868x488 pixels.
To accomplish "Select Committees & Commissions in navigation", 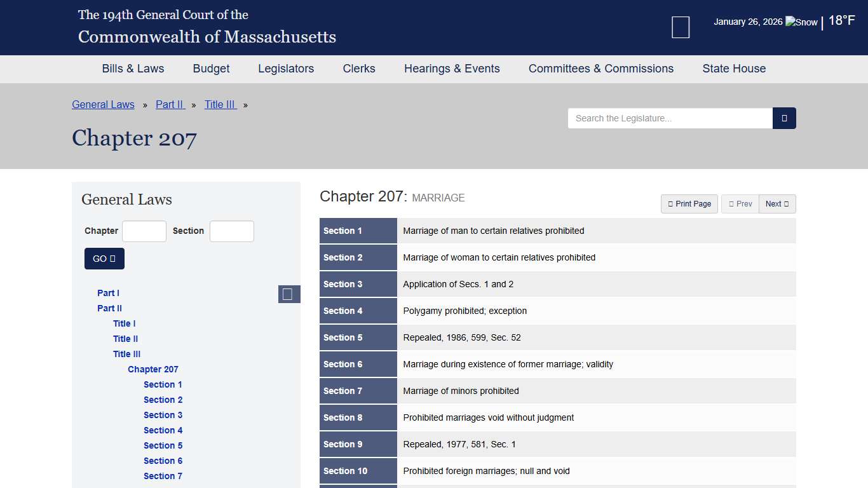I will point(600,69).
